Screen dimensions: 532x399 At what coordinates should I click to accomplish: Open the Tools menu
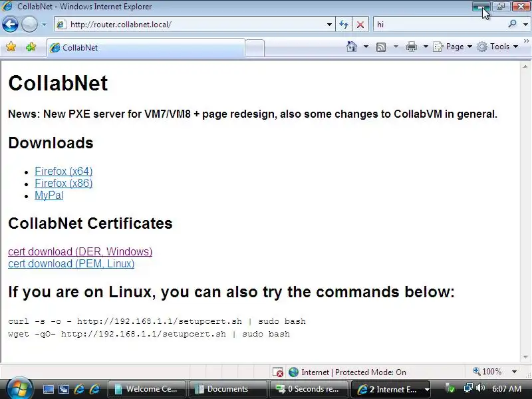tap(497, 47)
